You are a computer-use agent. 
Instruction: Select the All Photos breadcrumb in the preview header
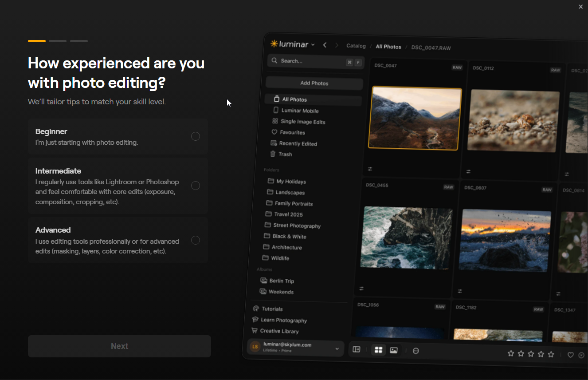pos(388,47)
